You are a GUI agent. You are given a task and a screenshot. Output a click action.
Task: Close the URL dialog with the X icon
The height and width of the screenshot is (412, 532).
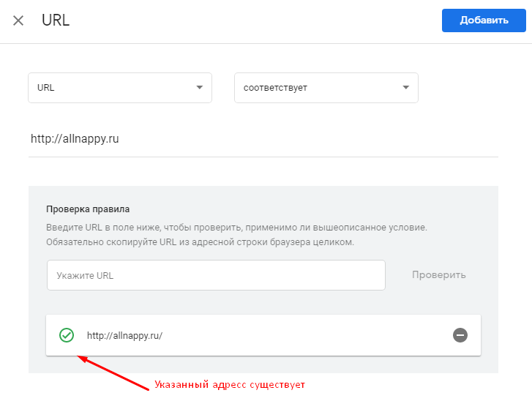pyautogui.click(x=18, y=20)
